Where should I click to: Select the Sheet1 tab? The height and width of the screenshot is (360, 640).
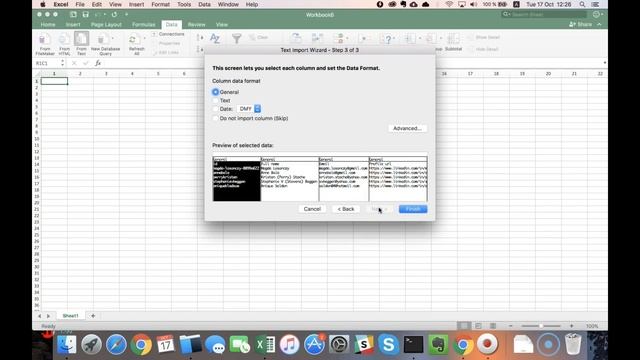coord(70,316)
